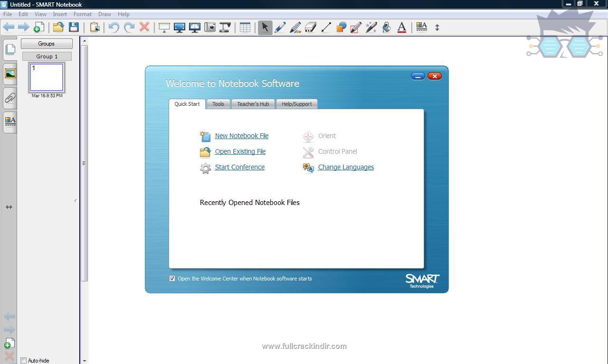Close the Welcome Center dialog
The width and height of the screenshot is (608, 364).
point(435,76)
